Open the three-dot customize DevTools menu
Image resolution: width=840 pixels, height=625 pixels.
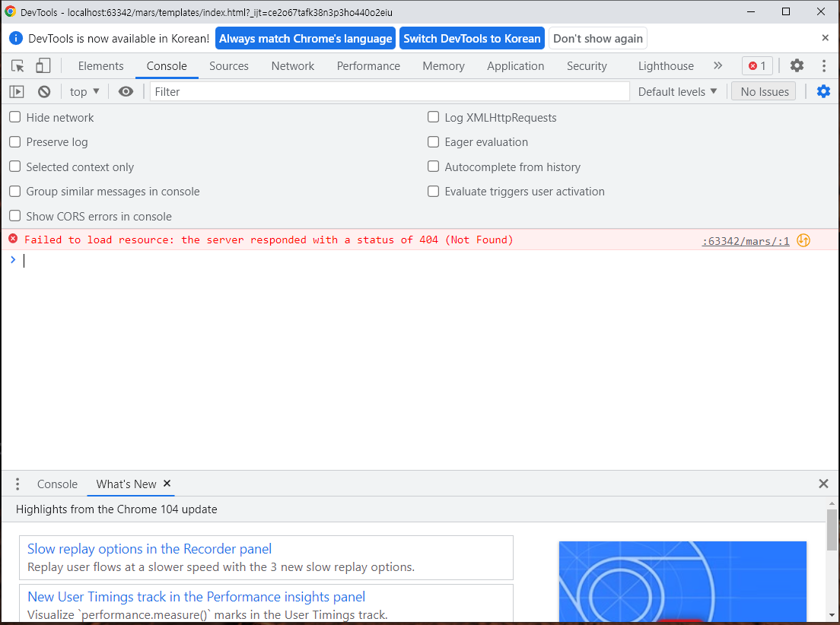pos(824,65)
